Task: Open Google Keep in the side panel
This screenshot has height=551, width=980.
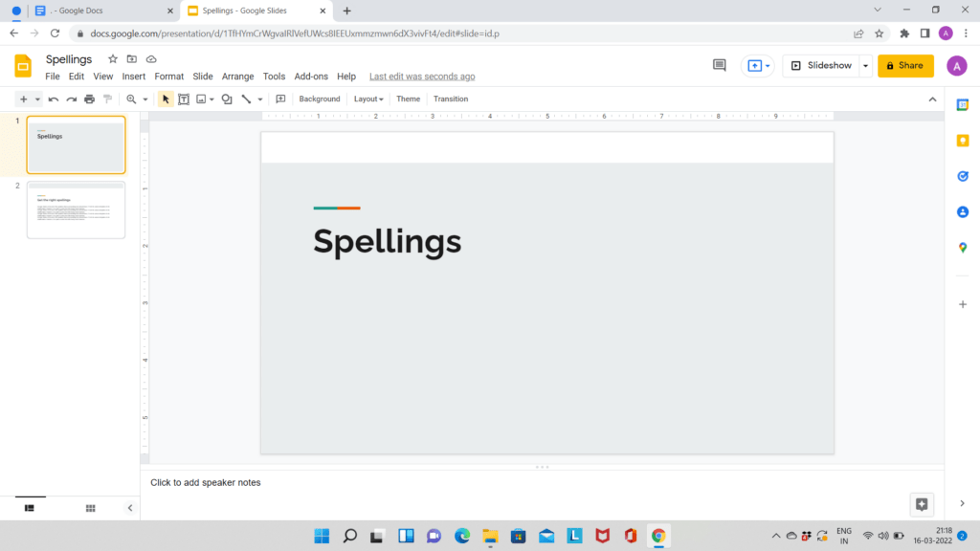Action: 963,141
